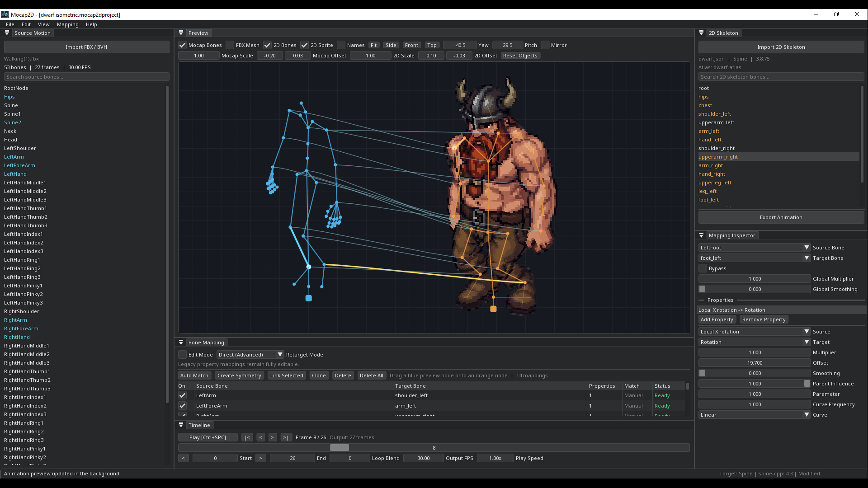
Task: Open the Edit menu
Action: pyautogui.click(x=26, y=24)
